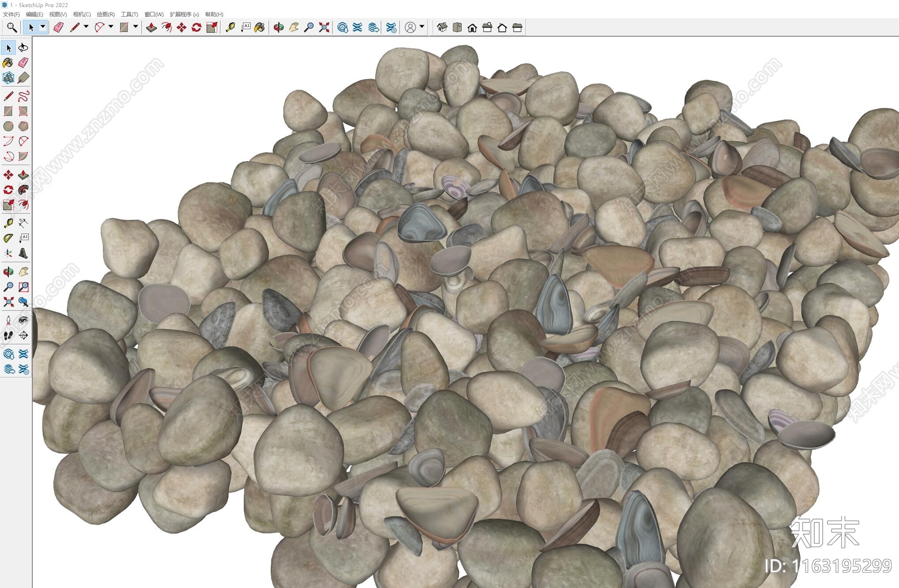Image resolution: width=899 pixels, height=588 pixels.
Task: Select the Dimension tool
Action: click(23, 223)
